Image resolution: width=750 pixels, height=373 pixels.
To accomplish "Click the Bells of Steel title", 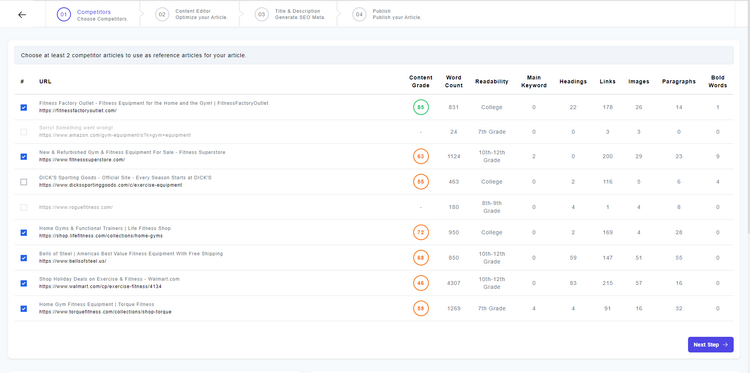I will (x=131, y=254).
